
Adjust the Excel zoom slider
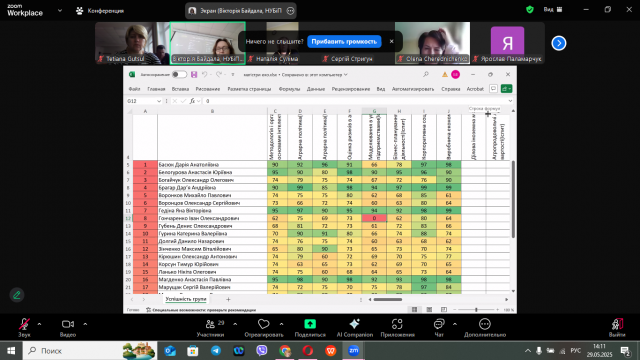coord(476,310)
